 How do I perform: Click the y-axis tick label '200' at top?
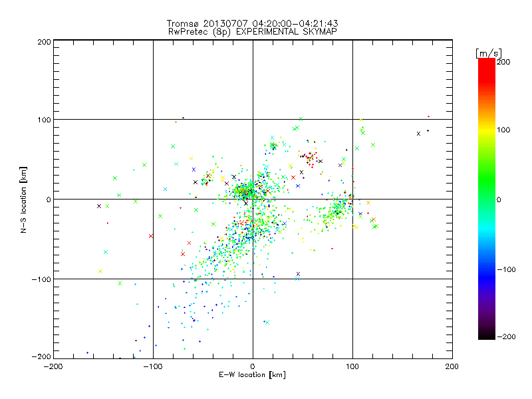click(x=45, y=42)
